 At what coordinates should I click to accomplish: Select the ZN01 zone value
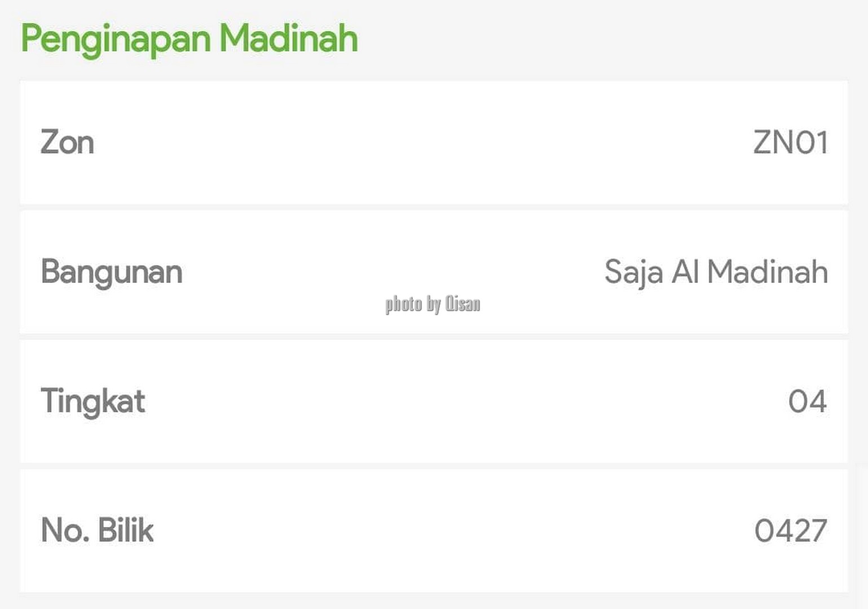coord(790,142)
